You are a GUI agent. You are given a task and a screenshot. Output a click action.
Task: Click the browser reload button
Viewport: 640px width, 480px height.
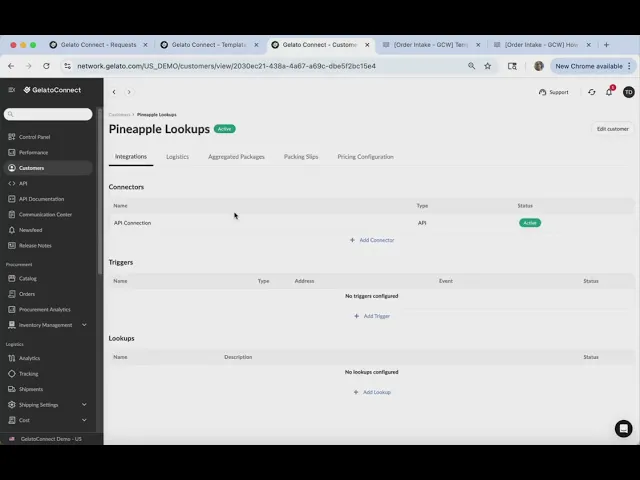(46, 66)
